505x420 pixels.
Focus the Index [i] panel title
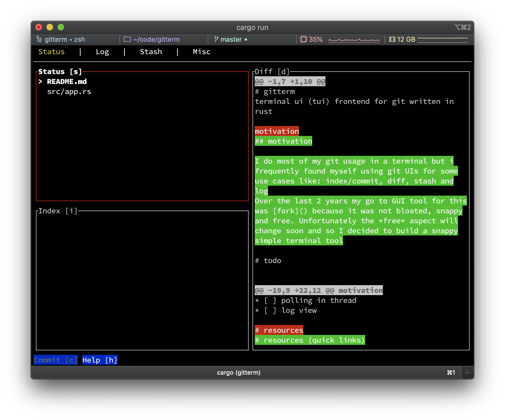coord(58,211)
